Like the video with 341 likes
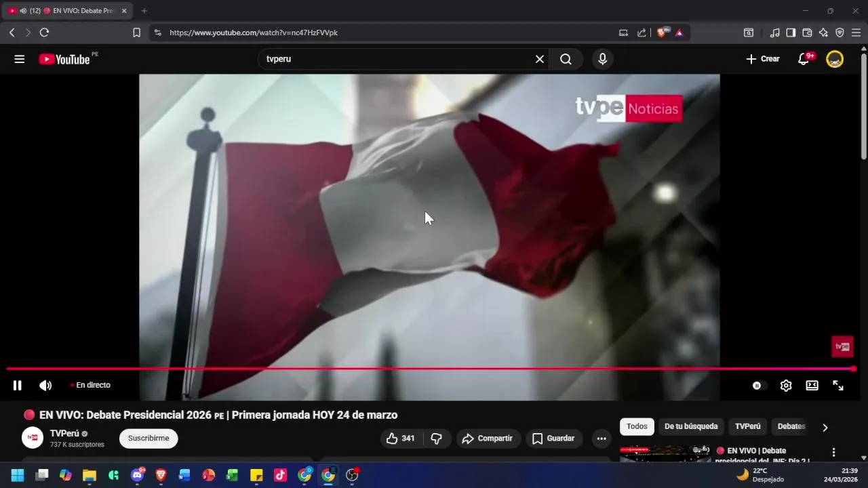868x488 pixels. [x=401, y=439]
